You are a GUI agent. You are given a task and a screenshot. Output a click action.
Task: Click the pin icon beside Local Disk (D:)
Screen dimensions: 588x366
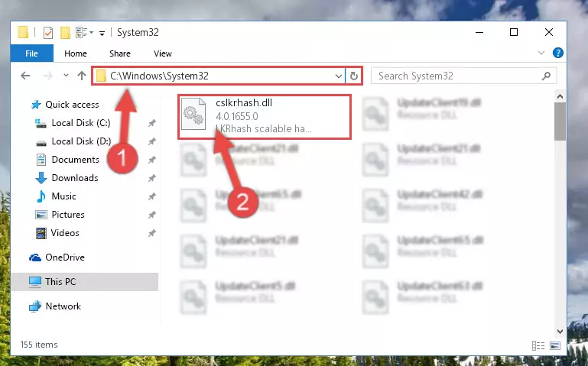pos(151,141)
